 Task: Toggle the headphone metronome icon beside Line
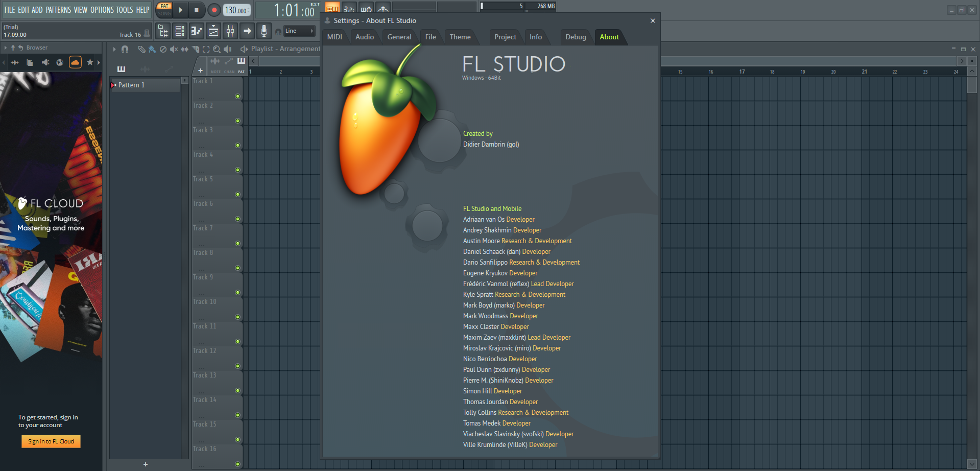278,32
